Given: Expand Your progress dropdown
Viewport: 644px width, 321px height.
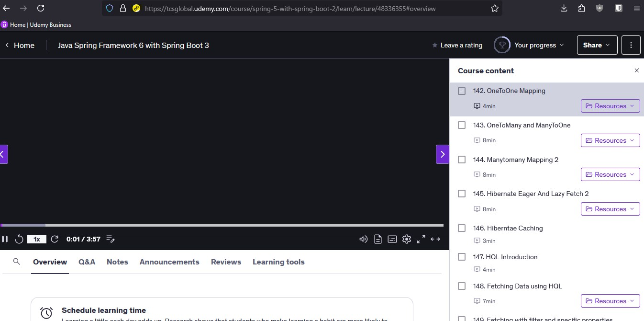Looking at the screenshot, I should [x=539, y=45].
